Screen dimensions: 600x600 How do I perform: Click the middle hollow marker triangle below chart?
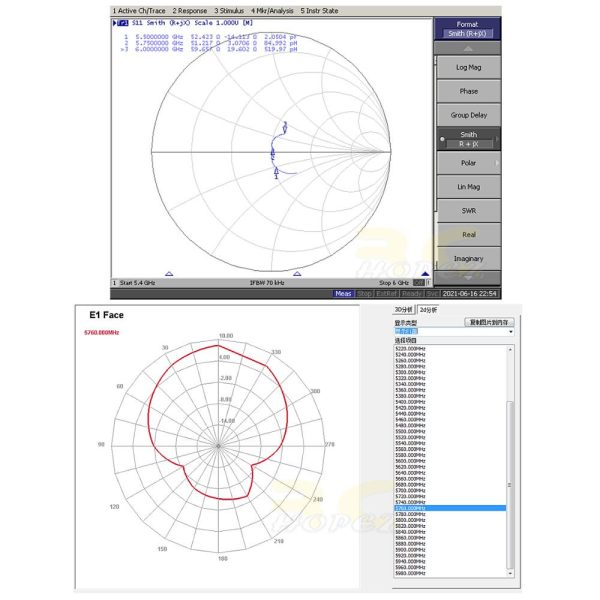[297, 274]
